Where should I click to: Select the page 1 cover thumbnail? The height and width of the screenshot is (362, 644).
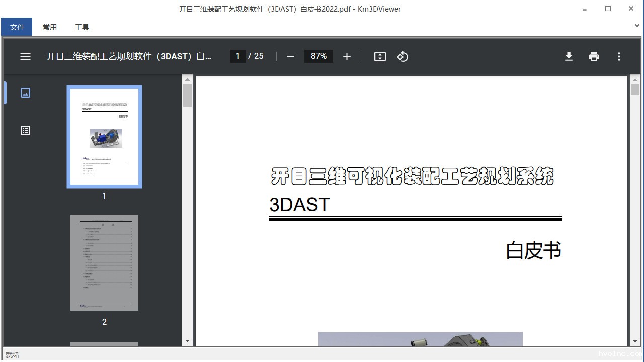[x=104, y=136]
